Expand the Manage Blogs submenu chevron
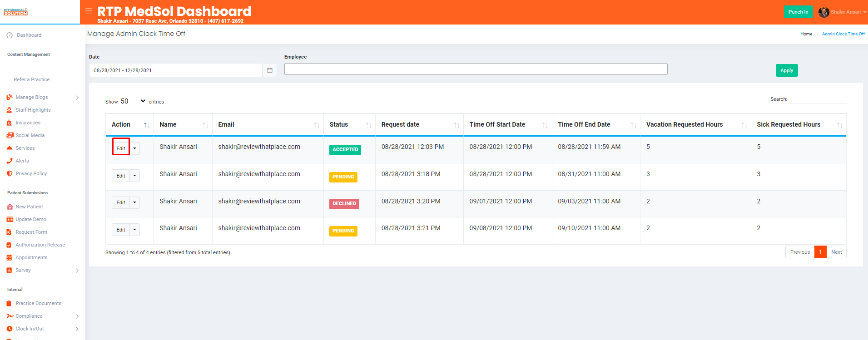 coord(77,98)
